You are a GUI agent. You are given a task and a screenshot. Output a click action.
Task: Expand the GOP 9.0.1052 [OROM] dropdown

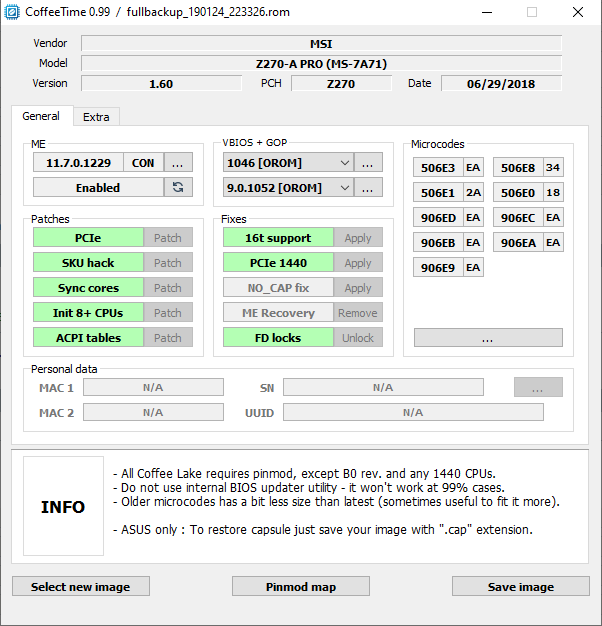click(288, 187)
